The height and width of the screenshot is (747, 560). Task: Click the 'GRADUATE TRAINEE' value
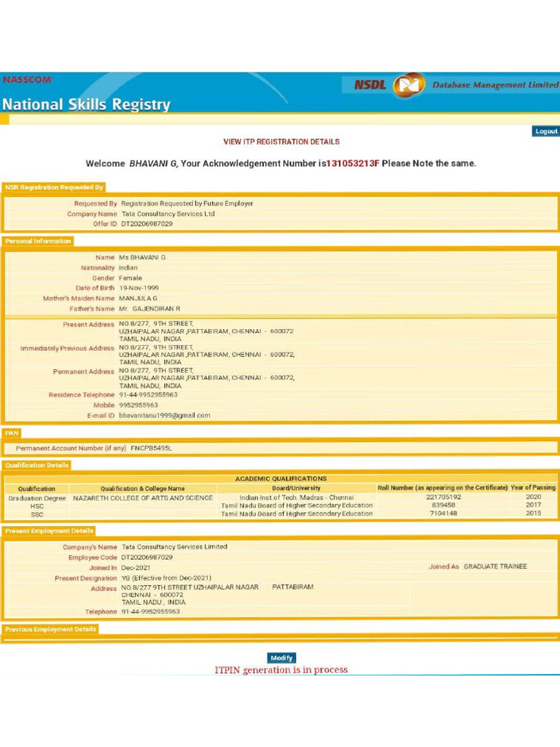tap(495, 566)
